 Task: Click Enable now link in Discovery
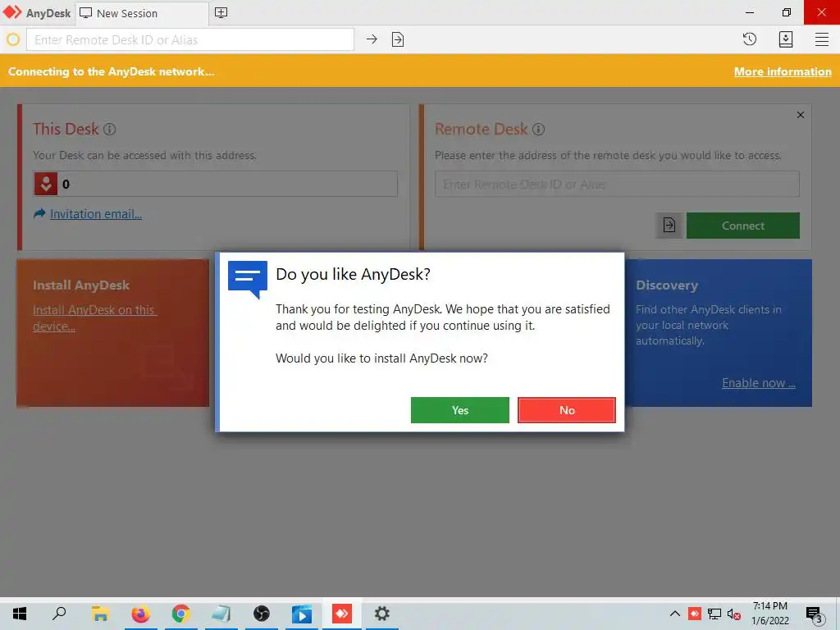pyautogui.click(x=758, y=383)
